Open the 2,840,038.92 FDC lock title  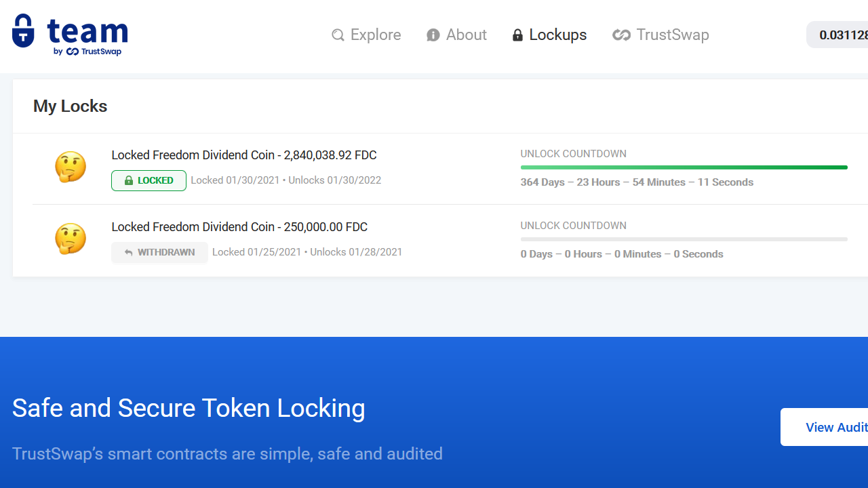point(244,155)
